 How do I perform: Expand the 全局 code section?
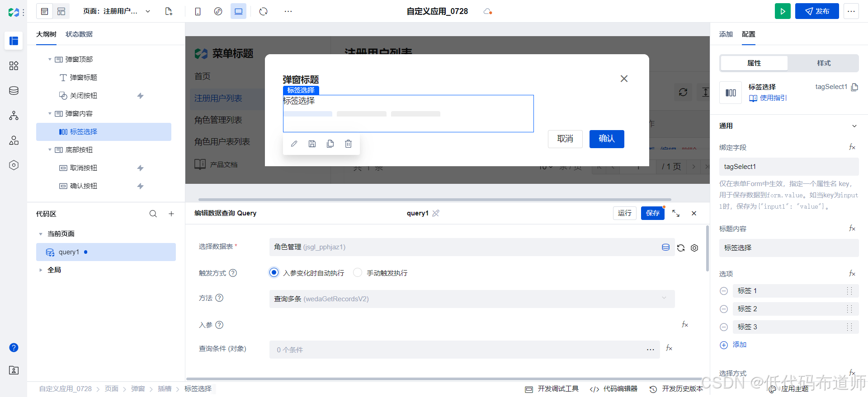click(41, 270)
